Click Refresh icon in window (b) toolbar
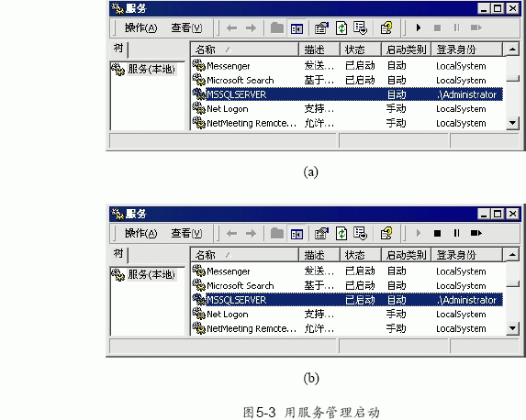Viewport: 526px width, 420px height. (x=341, y=233)
